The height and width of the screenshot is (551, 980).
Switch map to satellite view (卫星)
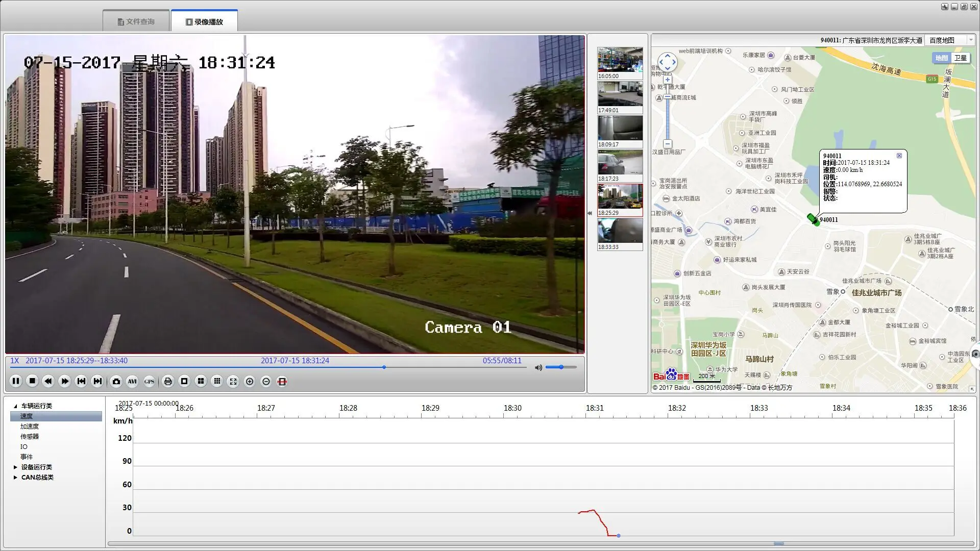[960, 58]
